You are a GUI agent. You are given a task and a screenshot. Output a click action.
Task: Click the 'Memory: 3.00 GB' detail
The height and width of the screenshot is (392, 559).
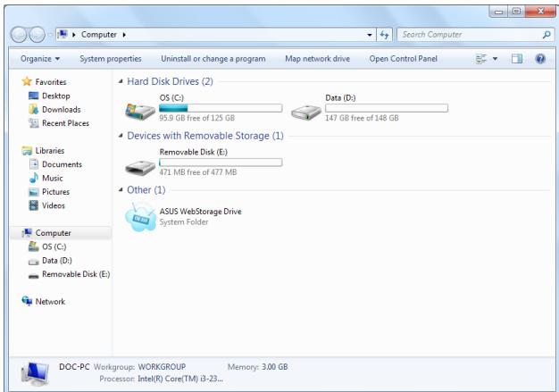click(257, 367)
